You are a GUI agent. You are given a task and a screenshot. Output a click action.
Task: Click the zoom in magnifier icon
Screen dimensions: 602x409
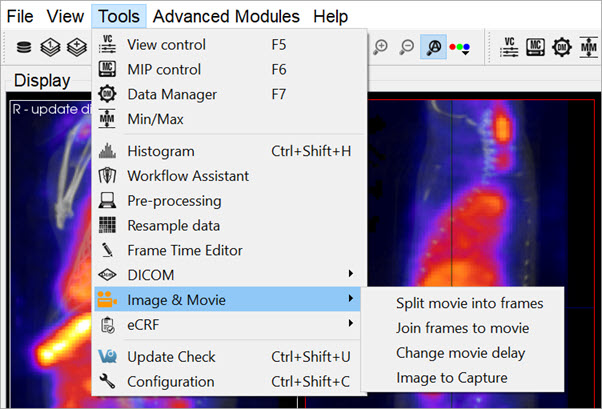coord(381,47)
